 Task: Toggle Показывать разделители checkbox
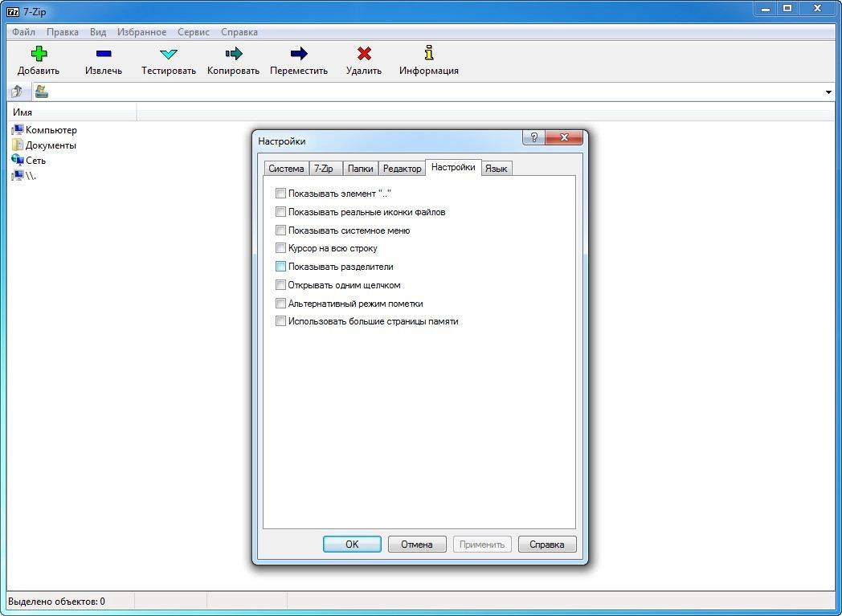tap(280, 266)
